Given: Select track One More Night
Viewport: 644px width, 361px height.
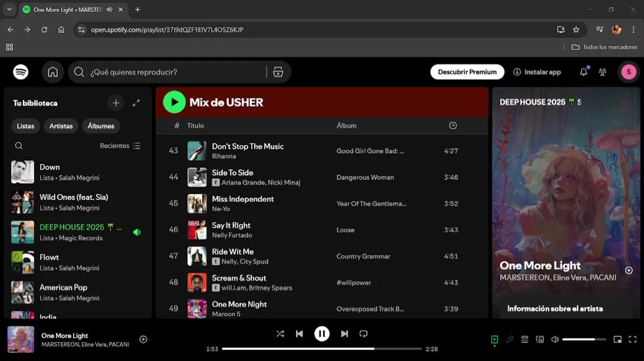Looking at the screenshot, I should (x=322, y=308).
